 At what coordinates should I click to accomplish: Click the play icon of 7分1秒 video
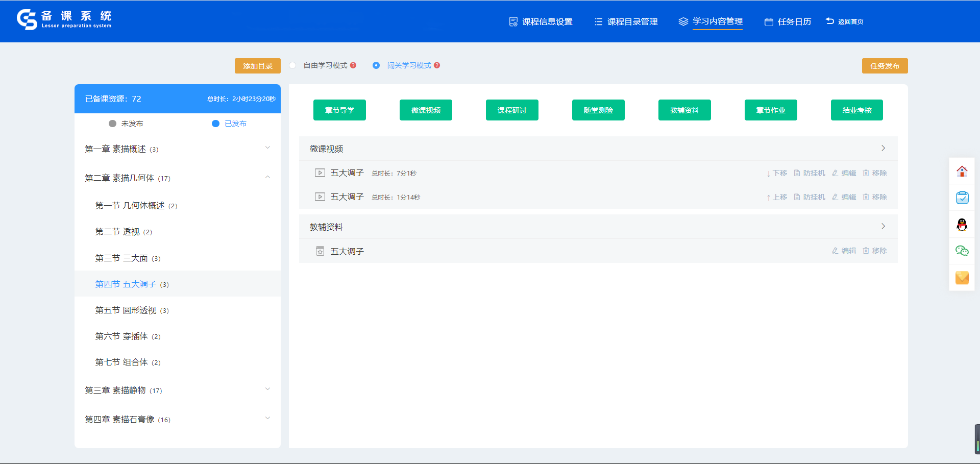click(x=320, y=173)
